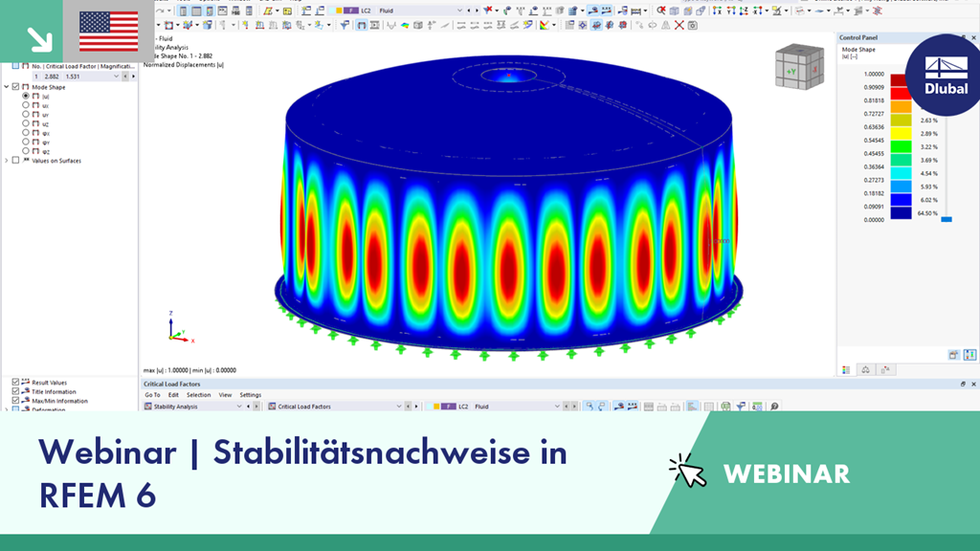Viewport: 980px width, 551px height.
Task: Go to next mode shape in navigator
Action: click(x=133, y=77)
